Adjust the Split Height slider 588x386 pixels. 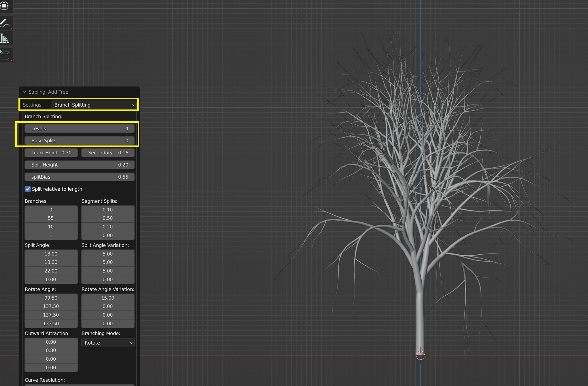79,165
